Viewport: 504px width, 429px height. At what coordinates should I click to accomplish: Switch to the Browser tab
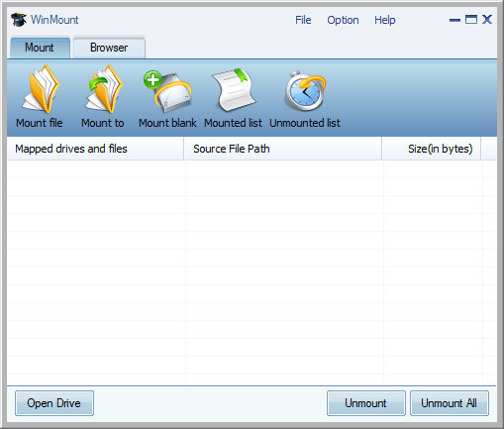point(109,48)
